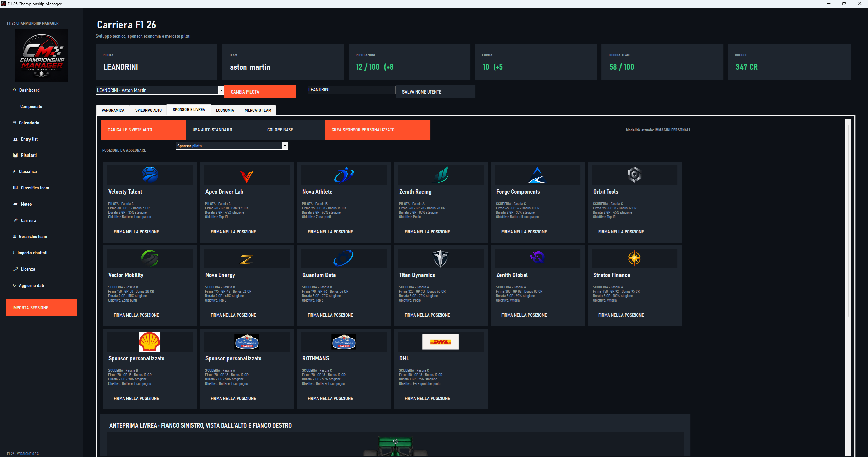This screenshot has height=457, width=868.
Task: Click the Titan Dynamics shield logo
Action: (440, 258)
